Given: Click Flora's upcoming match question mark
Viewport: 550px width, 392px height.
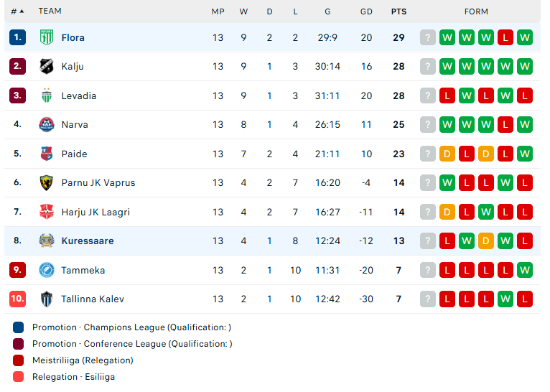Looking at the screenshot, I should (x=428, y=37).
